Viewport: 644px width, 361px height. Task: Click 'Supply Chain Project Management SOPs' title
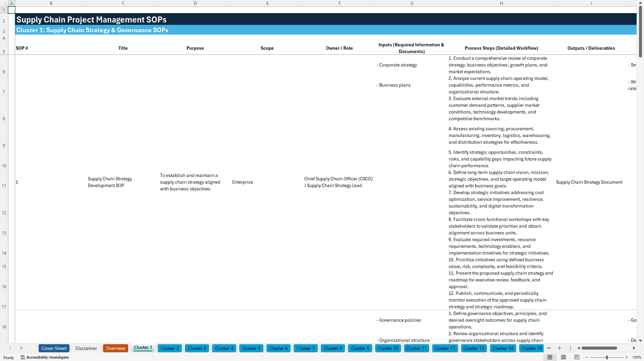pyautogui.click(x=91, y=19)
